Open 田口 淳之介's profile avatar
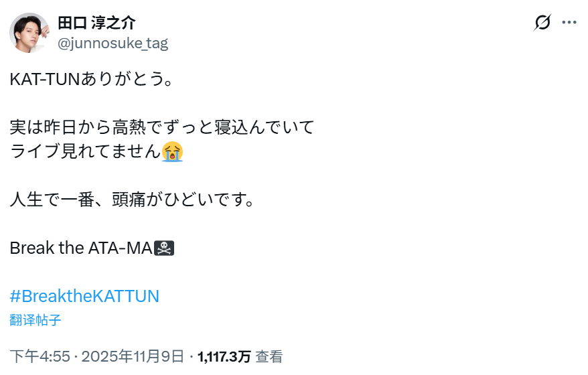The image size is (588, 375). [x=29, y=33]
